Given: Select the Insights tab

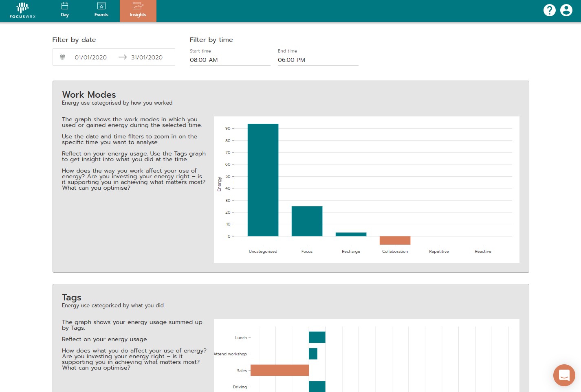Looking at the screenshot, I should 138,11.
